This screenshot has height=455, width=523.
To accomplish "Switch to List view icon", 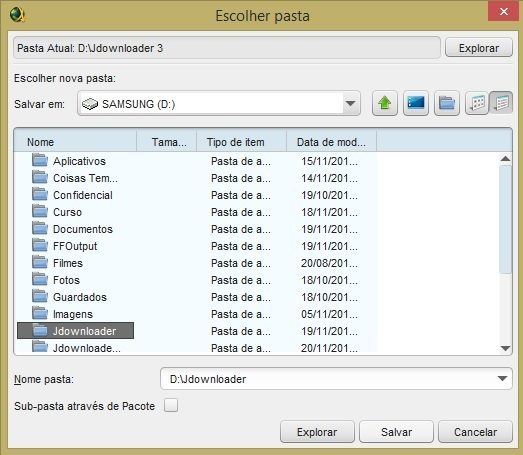I will [x=477, y=103].
